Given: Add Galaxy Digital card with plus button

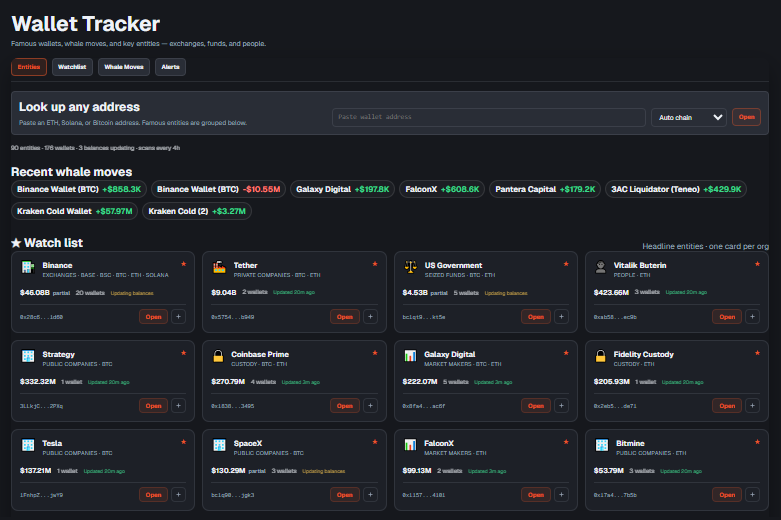Looking at the screenshot, I should (x=561, y=406).
